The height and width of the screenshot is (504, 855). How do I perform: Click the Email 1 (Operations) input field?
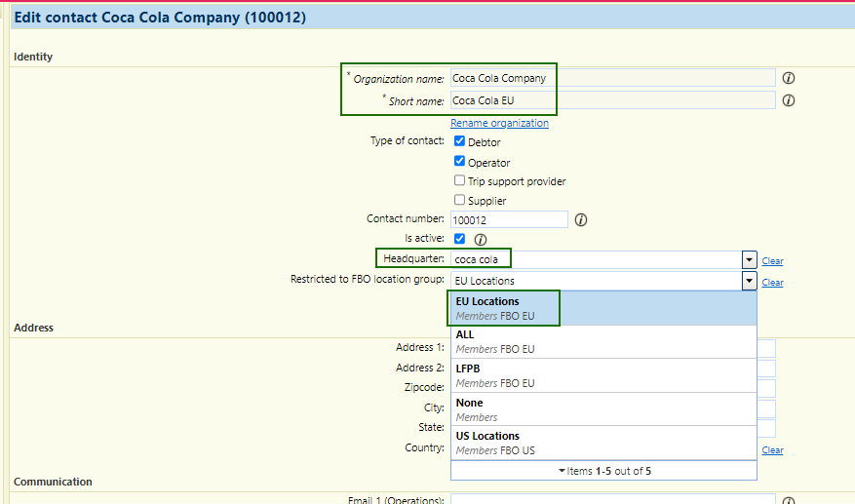[613, 500]
